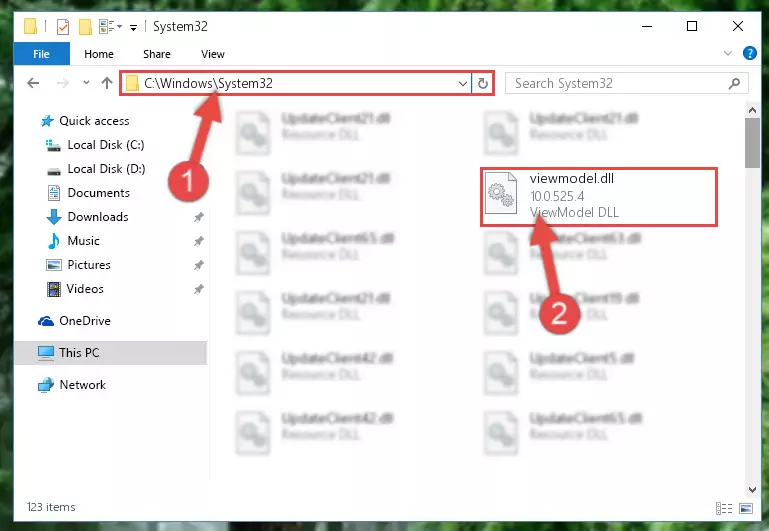
Task: Open Help via the question mark icon
Action: pos(750,53)
